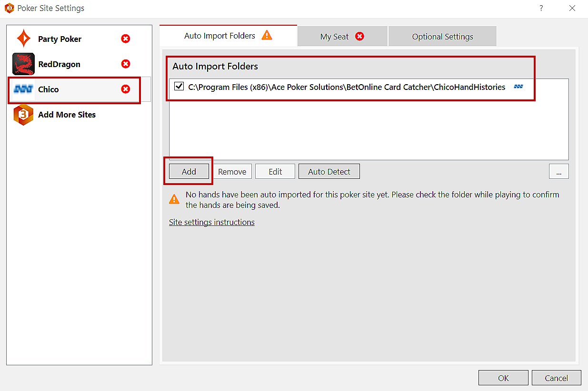Open Add More Sites
Viewport: 588px width, 391px height.
pyautogui.click(x=79, y=115)
